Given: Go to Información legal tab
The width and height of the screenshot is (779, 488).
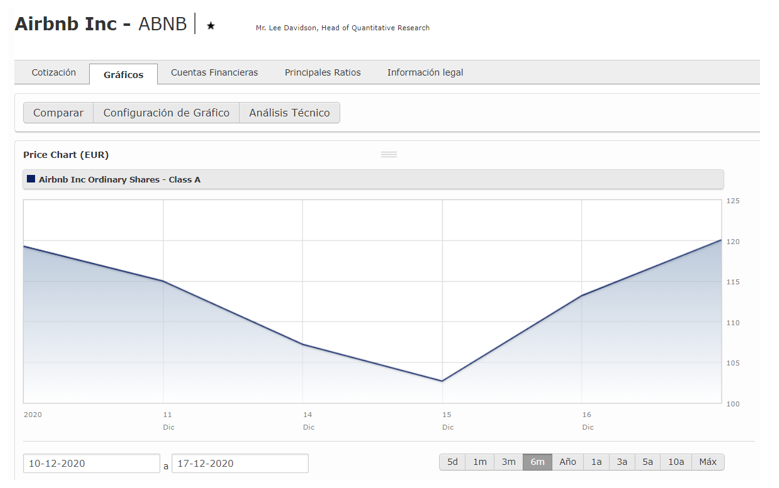Looking at the screenshot, I should pyautogui.click(x=425, y=73).
